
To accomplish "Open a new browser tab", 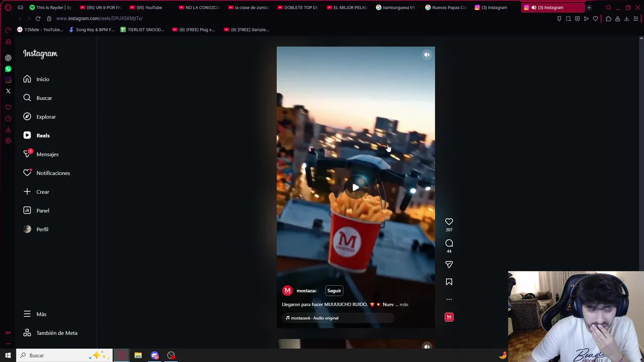I will (x=589, y=8).
